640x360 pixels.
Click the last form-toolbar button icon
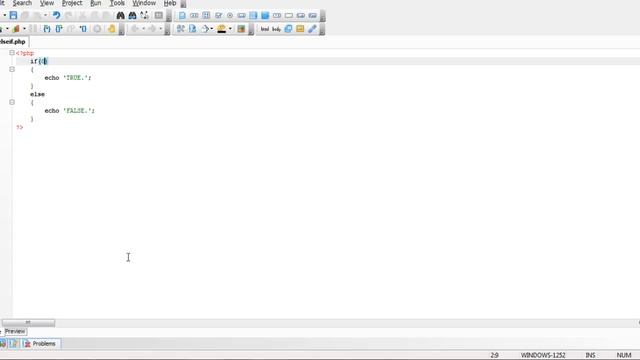(x=313, y=16)
